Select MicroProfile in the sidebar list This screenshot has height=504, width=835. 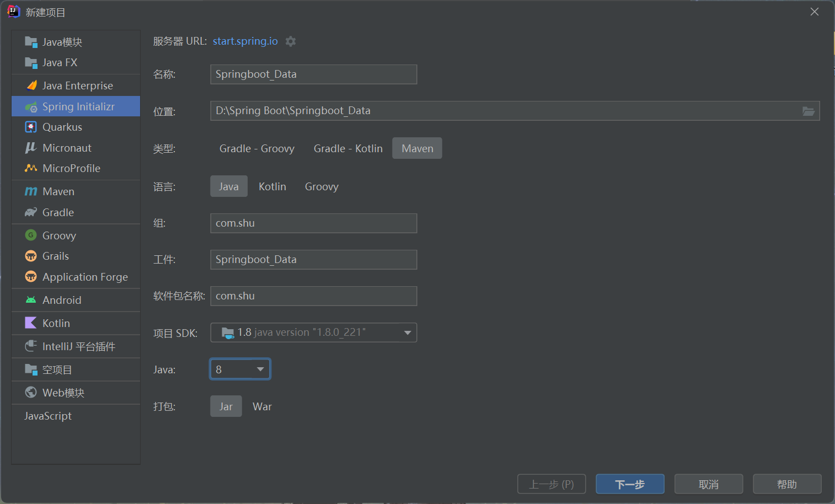click(x=76, y=168)
